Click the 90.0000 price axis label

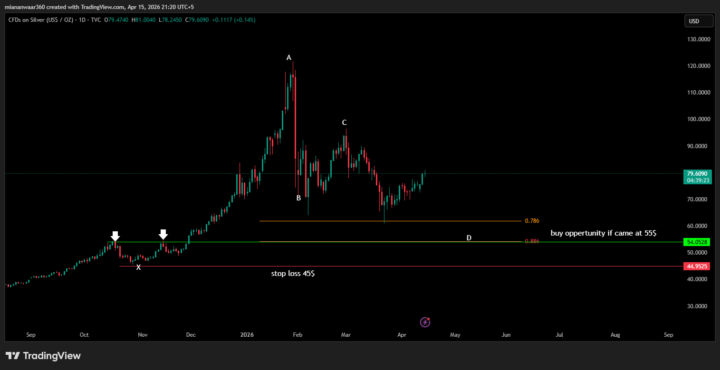[699, 146]
